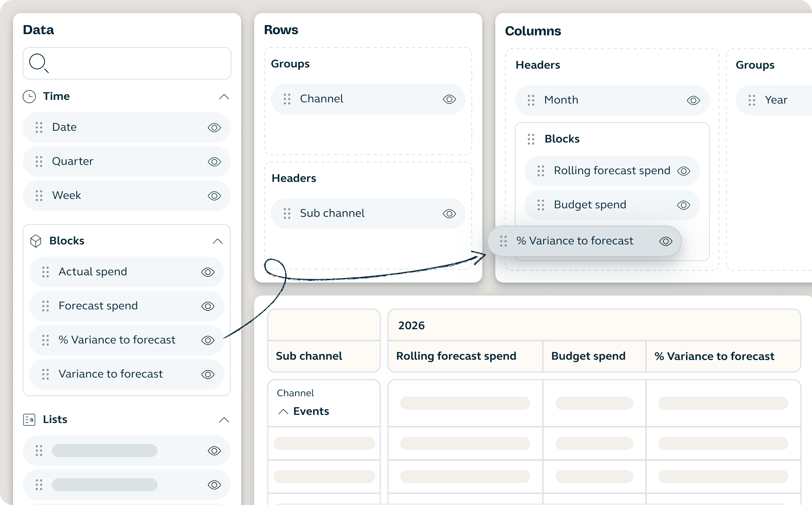Viewport: 812px width, 505px height.
Task: Toggle visibility of the Sub channel header
Action: pyautogui.click(x=449, y=213)
